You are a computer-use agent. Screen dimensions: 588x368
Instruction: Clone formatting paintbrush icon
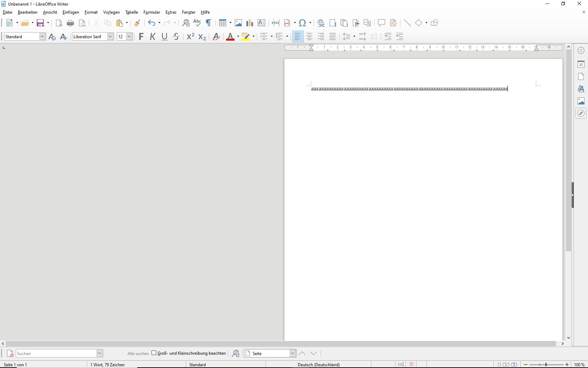[x=138, y=23]
